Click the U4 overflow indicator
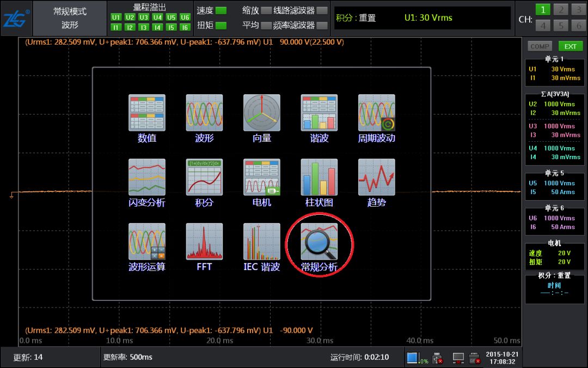This screenshot has height=368, width=588. (x=157, y=17)
